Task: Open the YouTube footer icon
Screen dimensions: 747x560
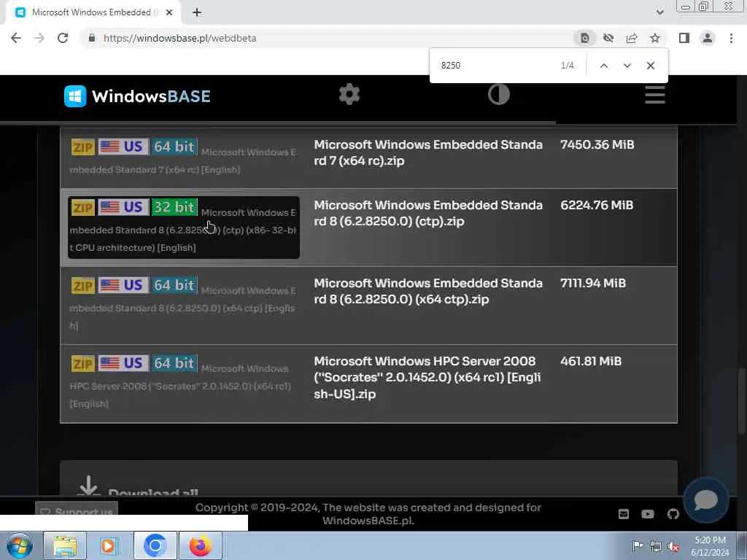Action: [648, 514]
